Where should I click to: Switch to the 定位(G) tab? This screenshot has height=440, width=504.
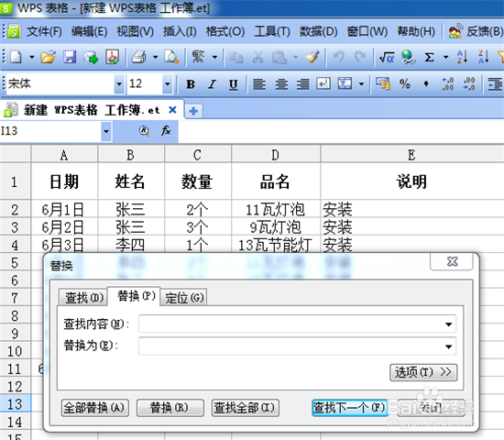(x=184, y=297)
